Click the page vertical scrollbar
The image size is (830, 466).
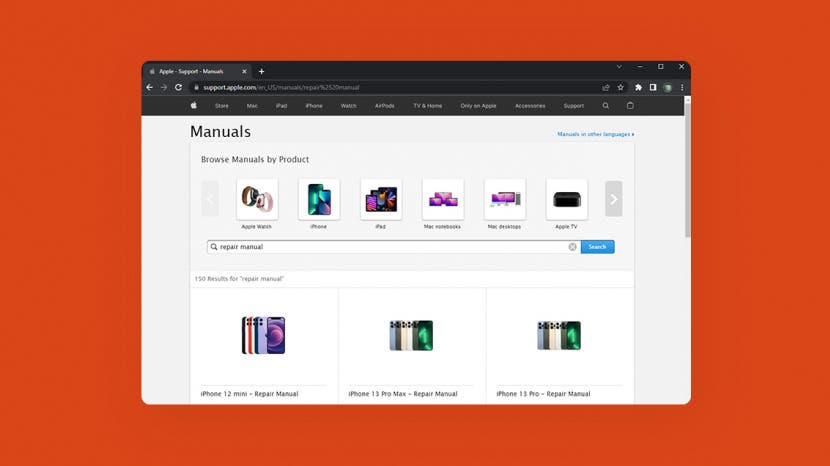tap(687, 169)
